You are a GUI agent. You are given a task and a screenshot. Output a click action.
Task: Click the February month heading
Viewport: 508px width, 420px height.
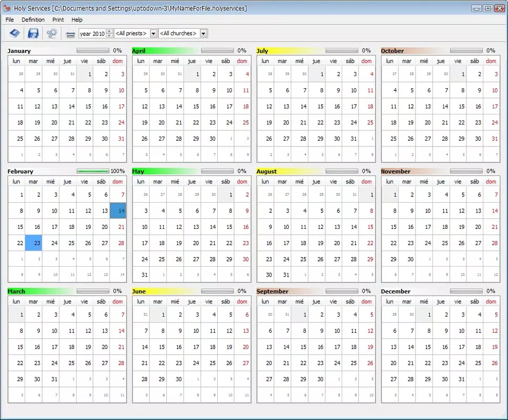20,172
